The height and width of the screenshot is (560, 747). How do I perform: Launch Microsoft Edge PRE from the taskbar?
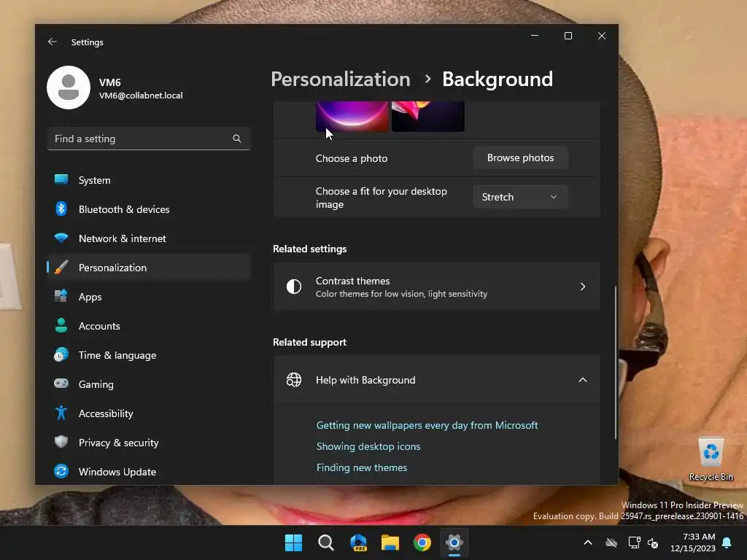click(x=358, y=542)
